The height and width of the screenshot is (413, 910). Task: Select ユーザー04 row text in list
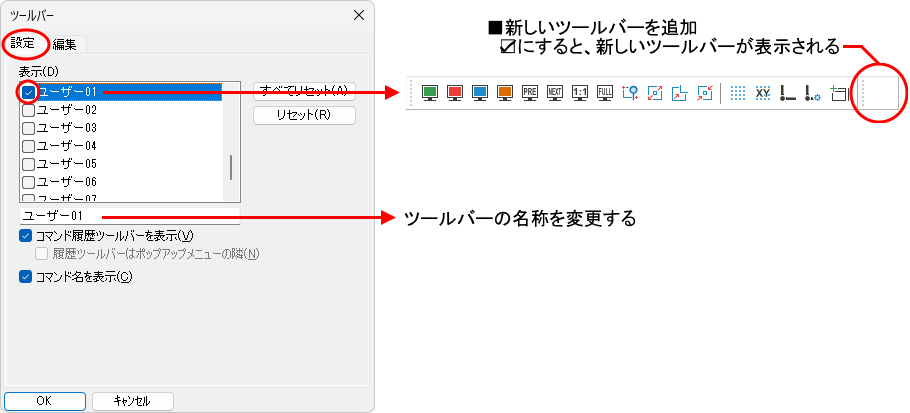tap(67, 146)
